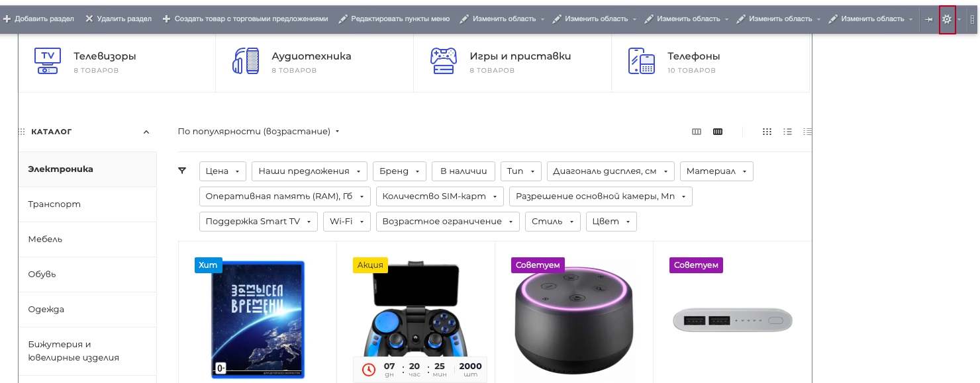
Task: Click the pin toolbar icon
Action: tap(928, 19)
